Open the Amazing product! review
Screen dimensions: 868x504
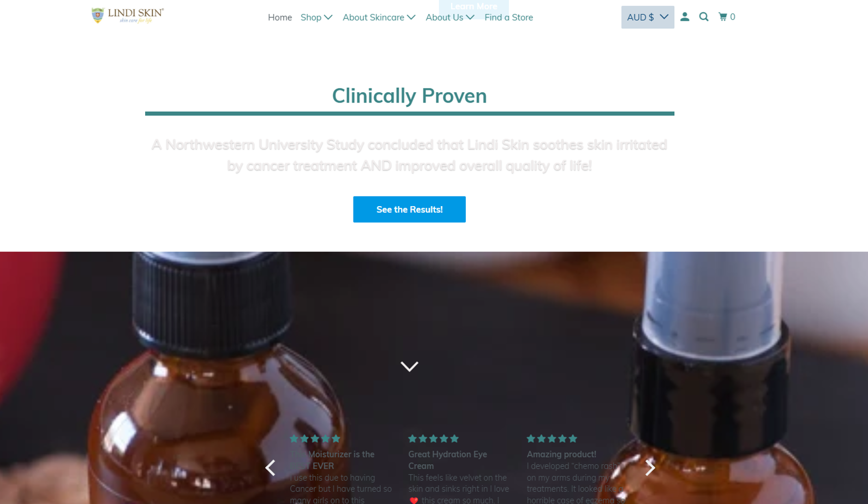(561, 454)
